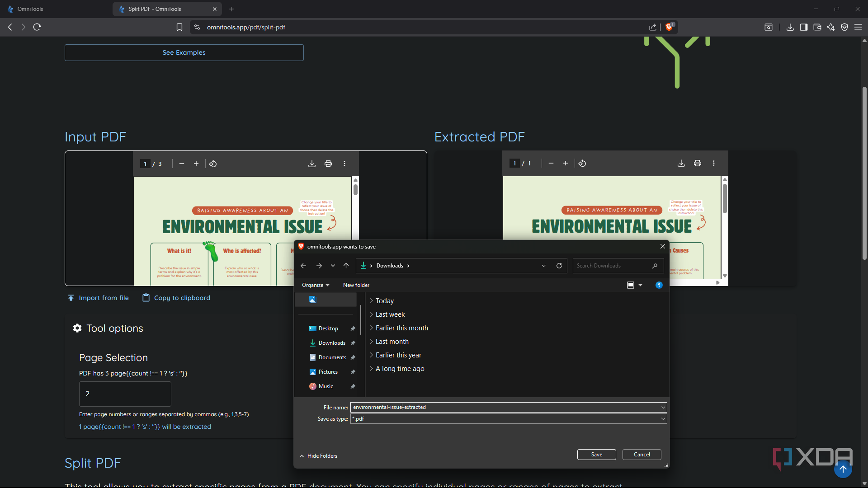
Task: Open the Organize menu in save dialog
Action: click(x=316, y=285)
